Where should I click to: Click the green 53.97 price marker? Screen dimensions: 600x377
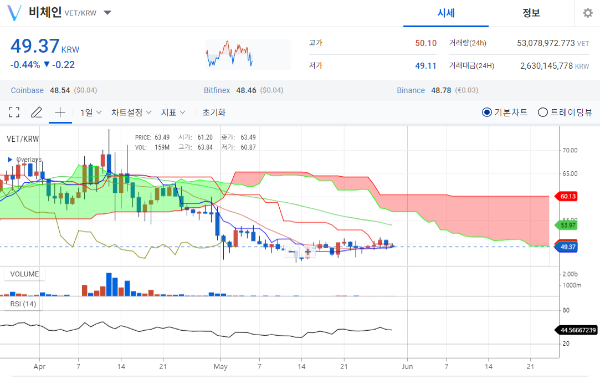tap(567, 225)
